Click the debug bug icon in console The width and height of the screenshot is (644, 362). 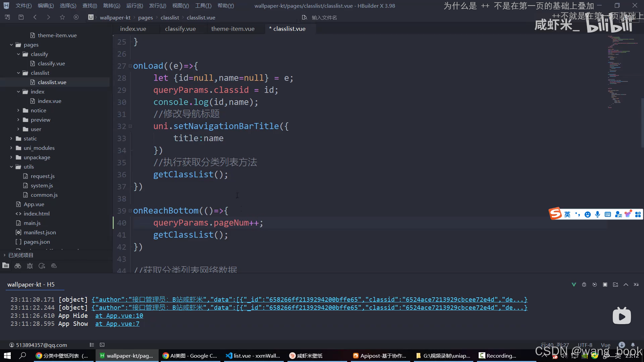[584, 285]
